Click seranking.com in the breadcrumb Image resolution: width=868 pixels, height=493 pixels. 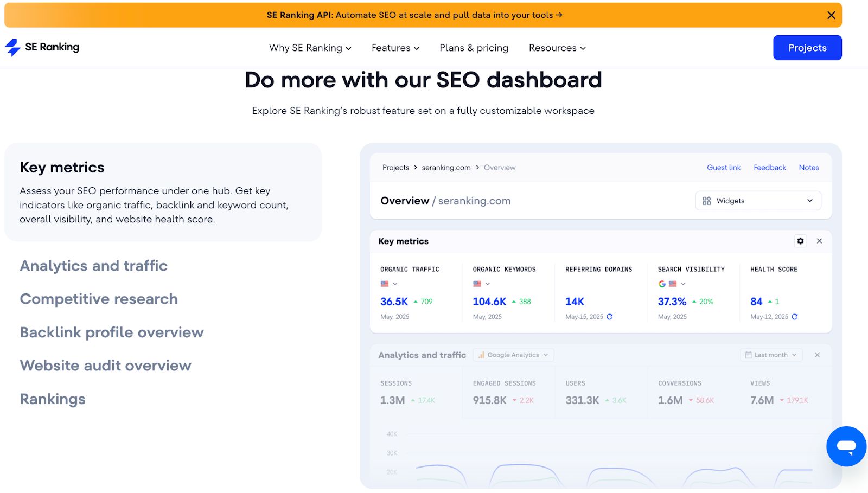pos(446,168)
